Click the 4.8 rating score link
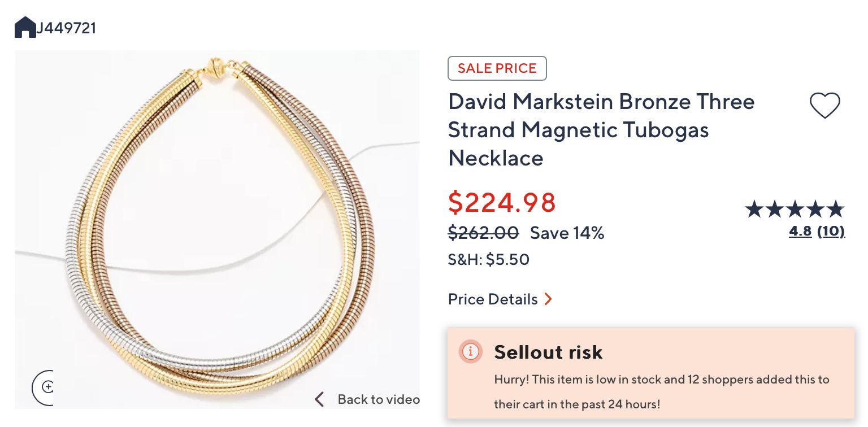 click(800, 231)
